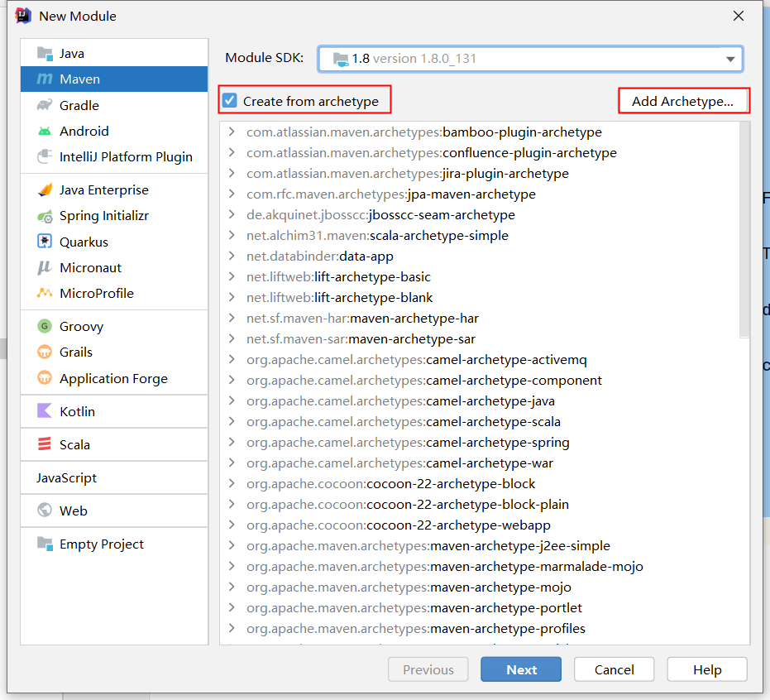Select the Gradle project type
The height and width of the screenshot is (700, 770).
pyautogui.click(x=114, y=105)
